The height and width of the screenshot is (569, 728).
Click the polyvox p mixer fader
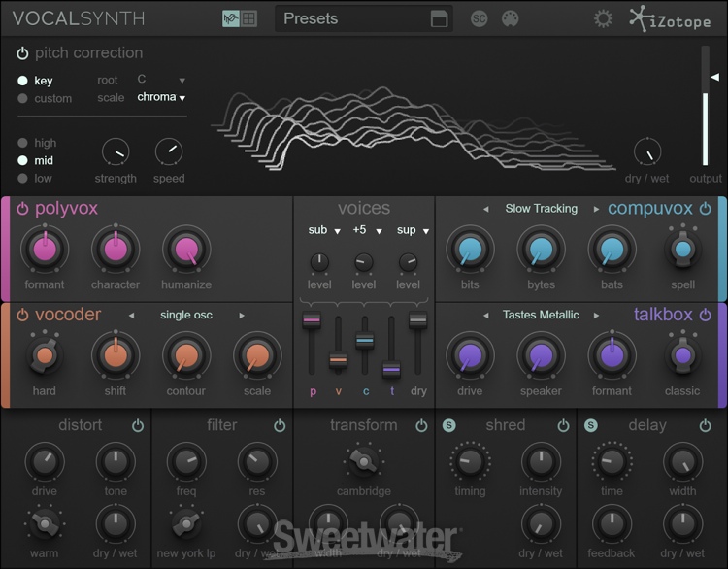[312, 320]
